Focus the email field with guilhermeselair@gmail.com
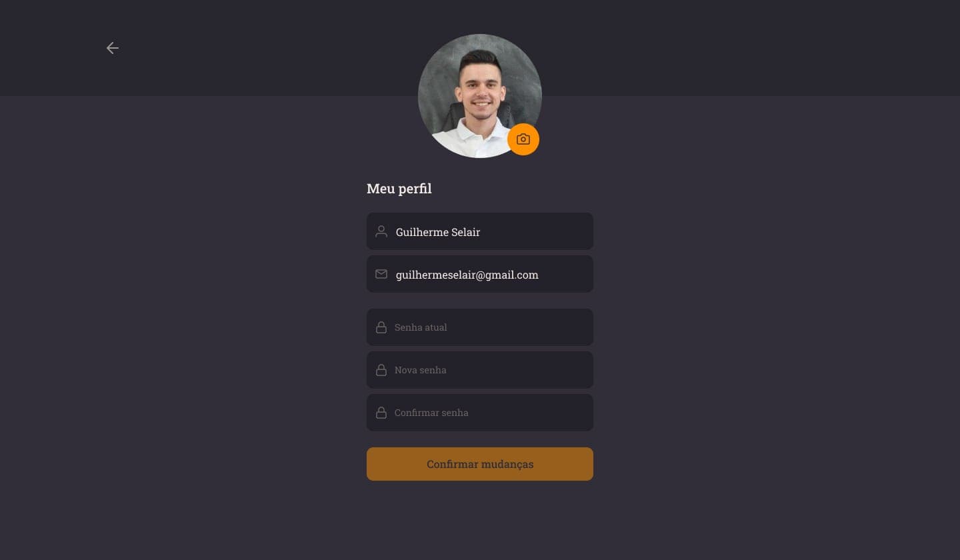 click(x=480, y=274)
